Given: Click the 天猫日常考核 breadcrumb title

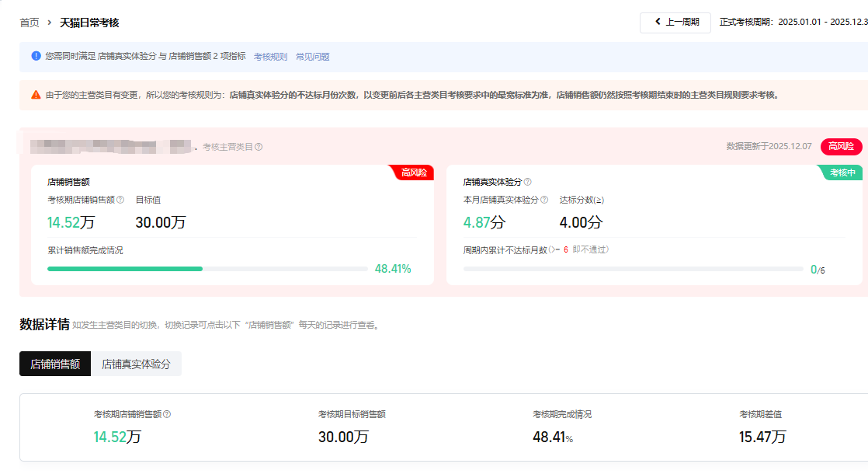Looking at the screenshot, I should click(89, 23).
